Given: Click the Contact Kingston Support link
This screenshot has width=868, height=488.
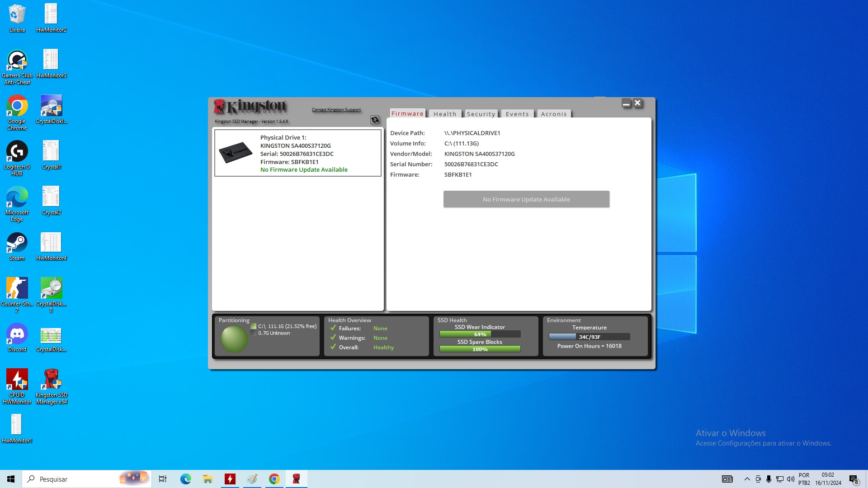Looking at the screenshot, I should pyautogui.click(x=336, y=109).
